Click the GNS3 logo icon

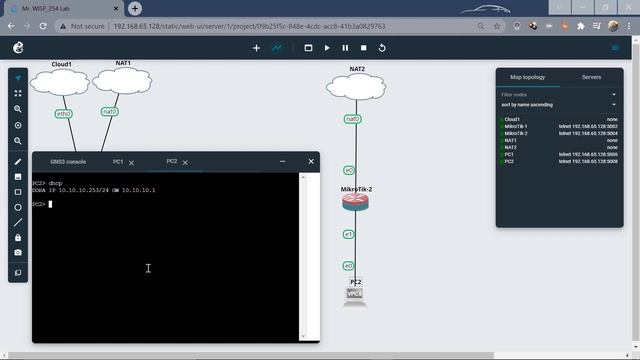(18, 48)
